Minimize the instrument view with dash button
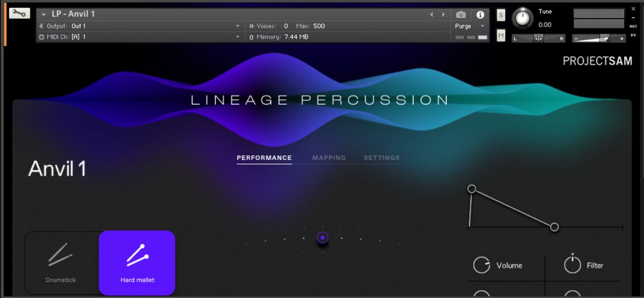Viewport: 644px width, 298px height. pos(634,18)
